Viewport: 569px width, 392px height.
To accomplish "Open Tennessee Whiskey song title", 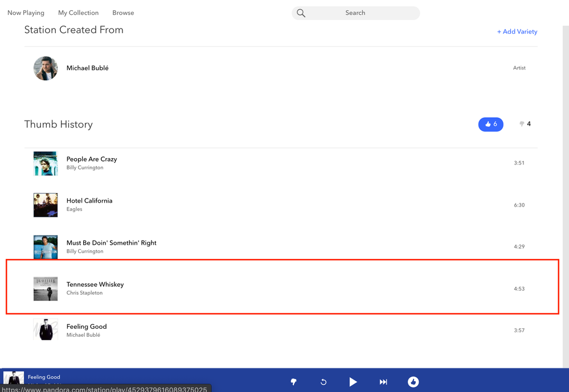I will (x=95, y=284).
